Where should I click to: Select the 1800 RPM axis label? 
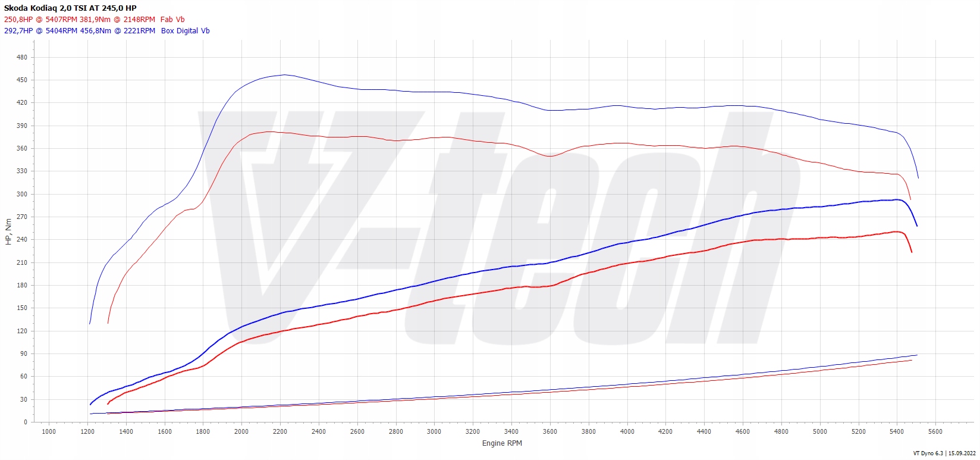pos(203,431)
